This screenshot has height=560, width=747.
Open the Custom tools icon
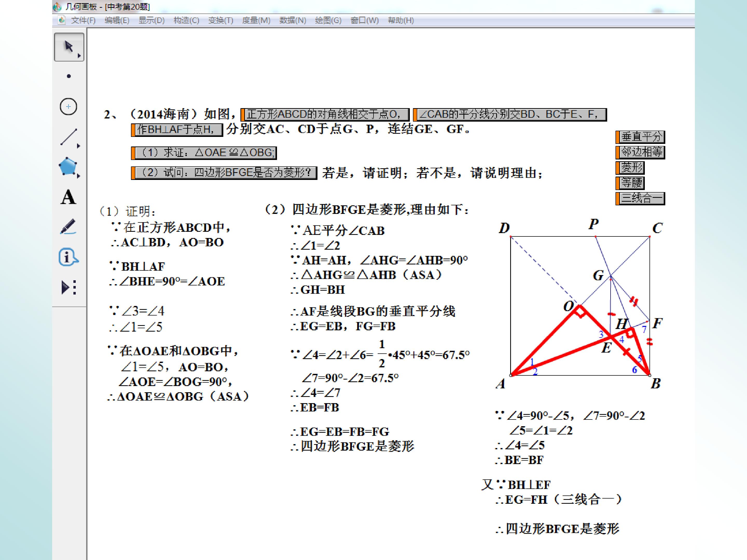pyautogui.click(x=68, y=288)
